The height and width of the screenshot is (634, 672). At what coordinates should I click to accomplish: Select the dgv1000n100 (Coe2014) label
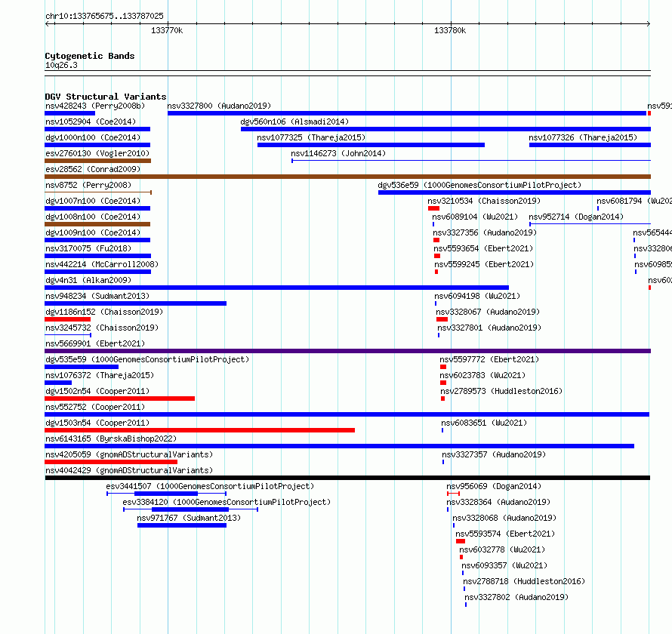click(x=93, y=137)
